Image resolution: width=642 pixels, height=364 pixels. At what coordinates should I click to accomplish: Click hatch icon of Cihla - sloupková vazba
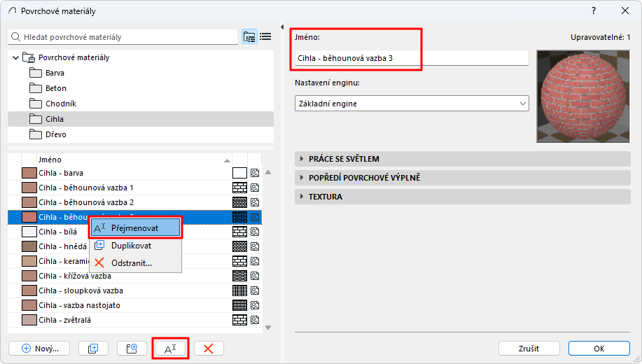[x=239, y=290]
